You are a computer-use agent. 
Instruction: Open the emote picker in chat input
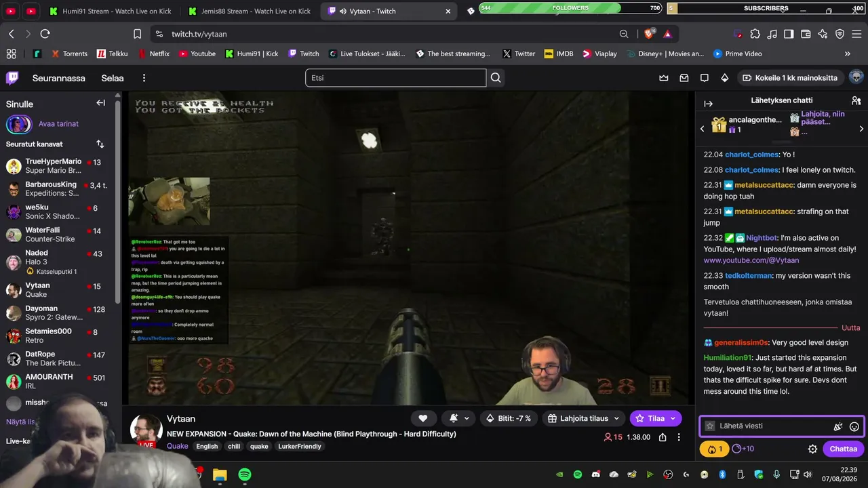pos(854,426)
